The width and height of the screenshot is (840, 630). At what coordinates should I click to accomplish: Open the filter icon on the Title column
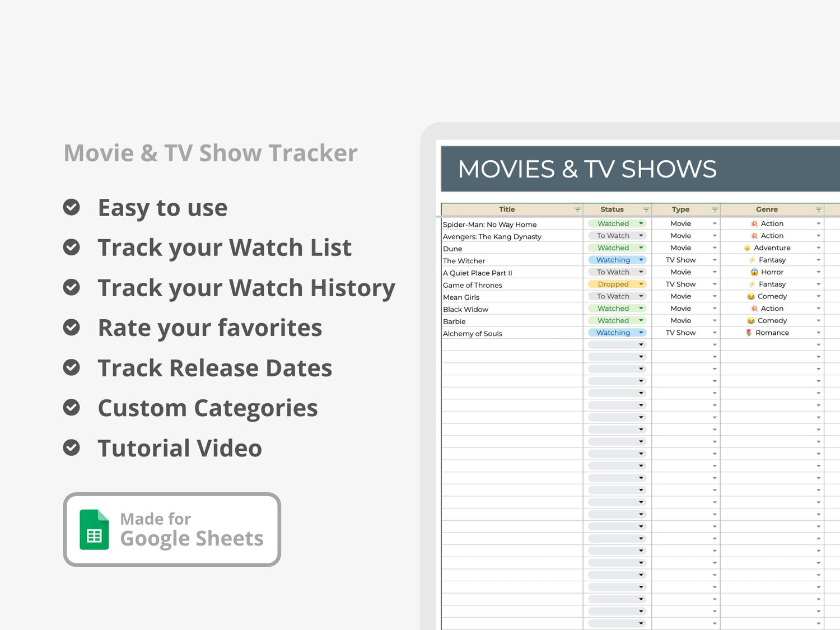[x=577, y=209]
